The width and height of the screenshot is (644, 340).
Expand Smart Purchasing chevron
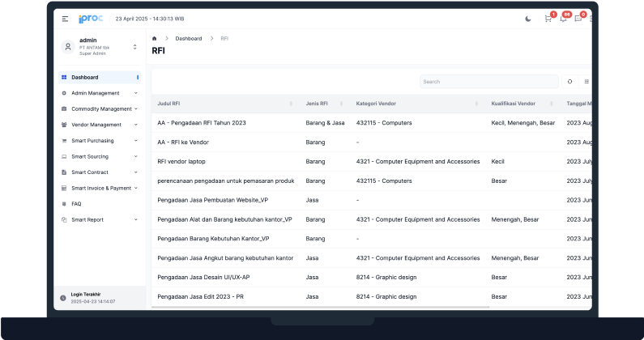pyautogui.click(x=135, y=140)
